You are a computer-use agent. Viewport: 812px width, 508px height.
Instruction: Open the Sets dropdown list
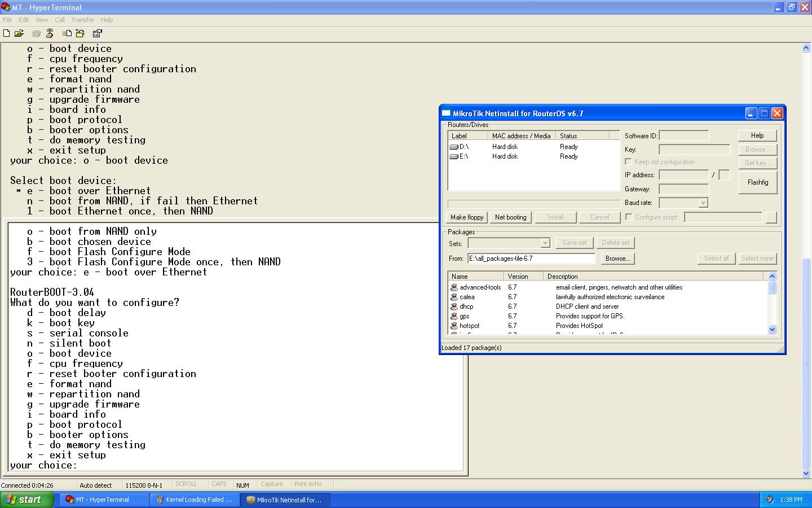pyautogui.click(x=545, y=243)
